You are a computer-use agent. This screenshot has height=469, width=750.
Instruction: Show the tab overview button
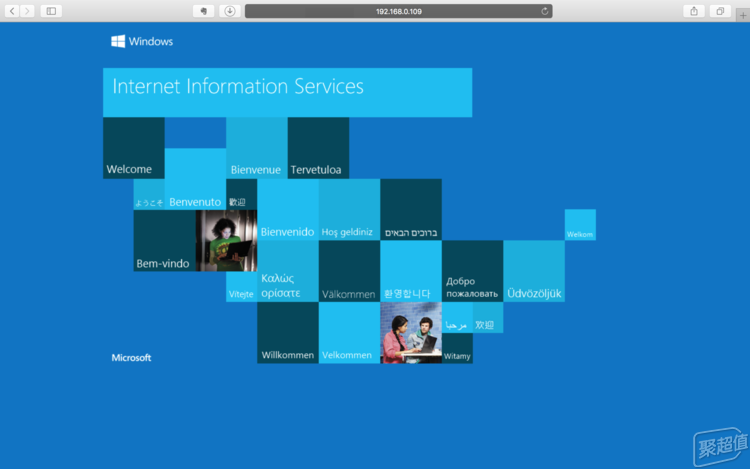coord(719,11)
